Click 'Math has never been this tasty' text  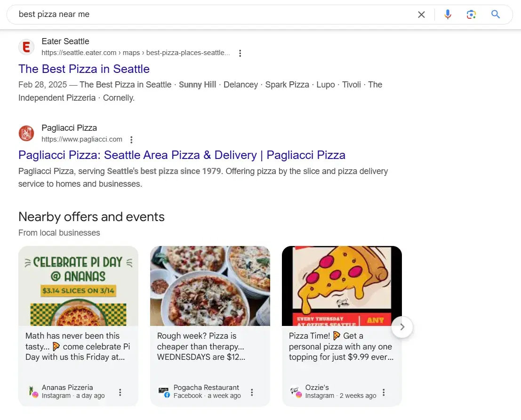tap(78, 346)
